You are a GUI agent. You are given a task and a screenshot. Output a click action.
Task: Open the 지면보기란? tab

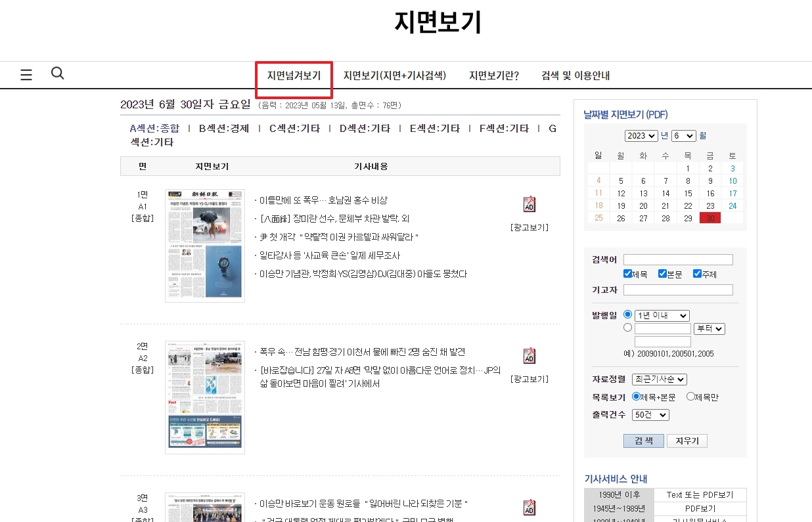494,76
